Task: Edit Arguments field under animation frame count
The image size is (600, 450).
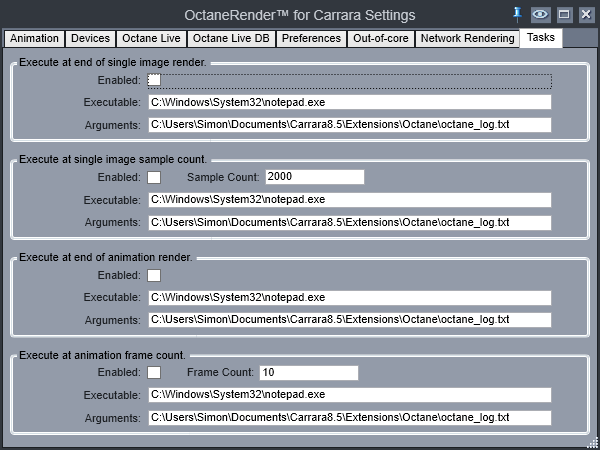Action: (350, 418)
